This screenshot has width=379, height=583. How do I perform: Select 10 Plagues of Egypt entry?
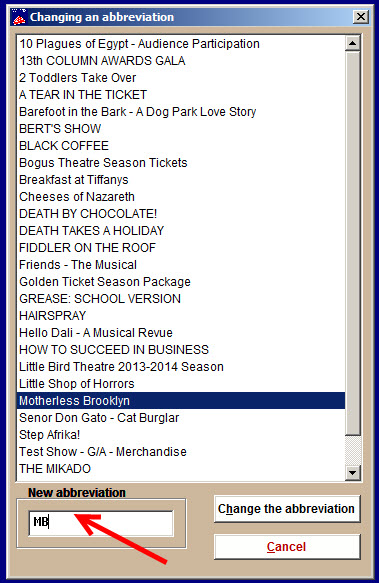click(181, 44)
